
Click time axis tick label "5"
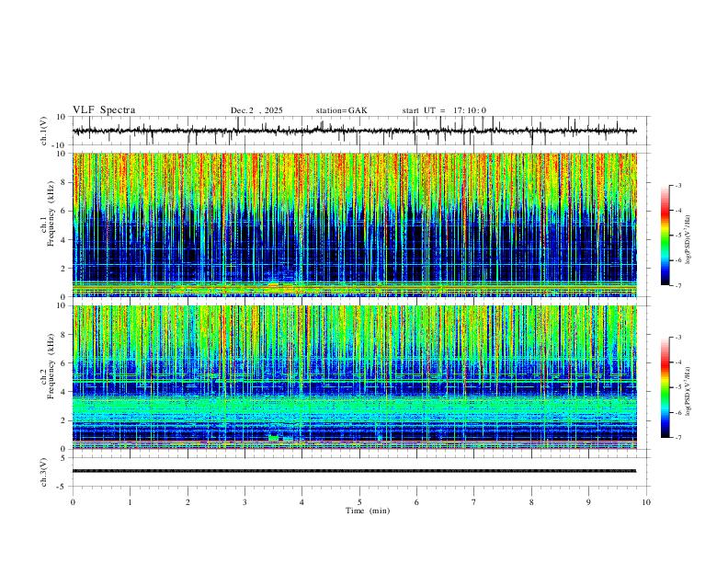coord(359,502)
